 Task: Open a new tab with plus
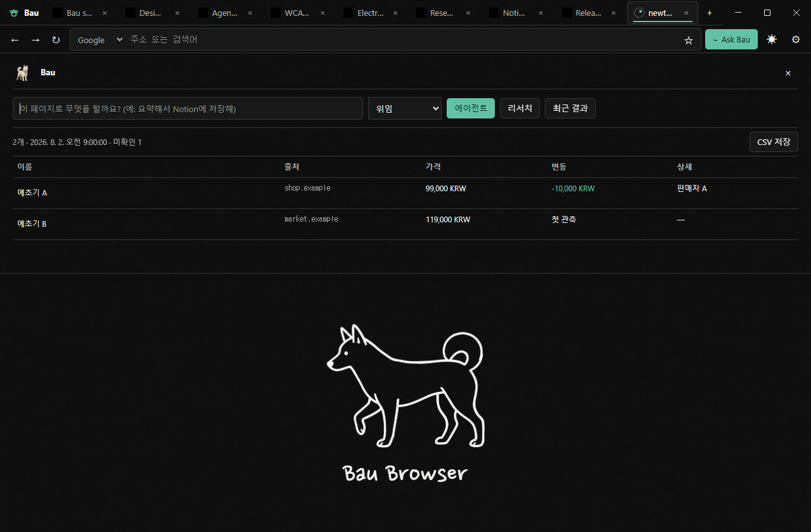(x=710, y=13)
